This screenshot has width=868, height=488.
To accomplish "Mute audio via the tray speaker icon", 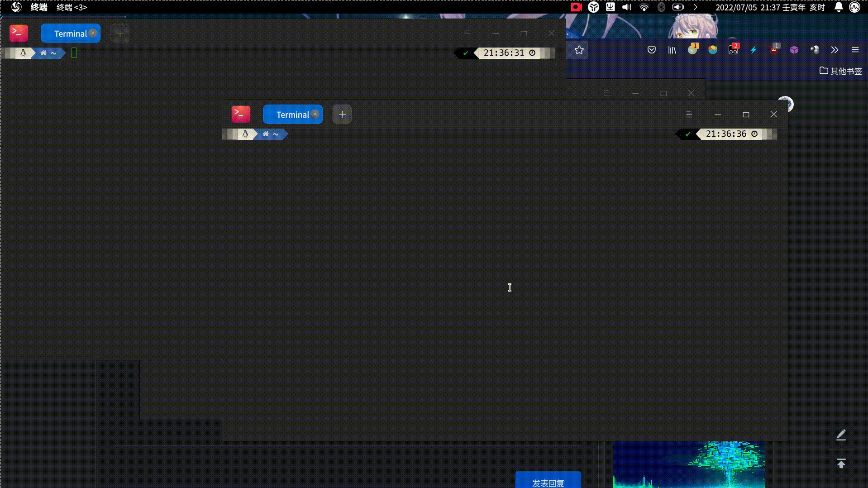I will tap(626, 7).
